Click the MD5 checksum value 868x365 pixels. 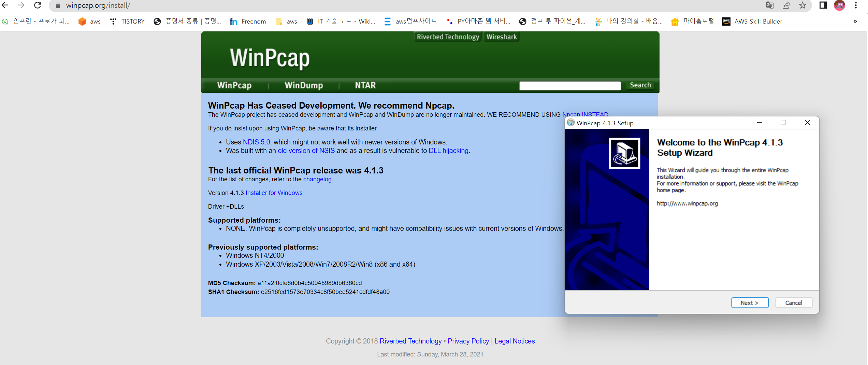point(309,283)
